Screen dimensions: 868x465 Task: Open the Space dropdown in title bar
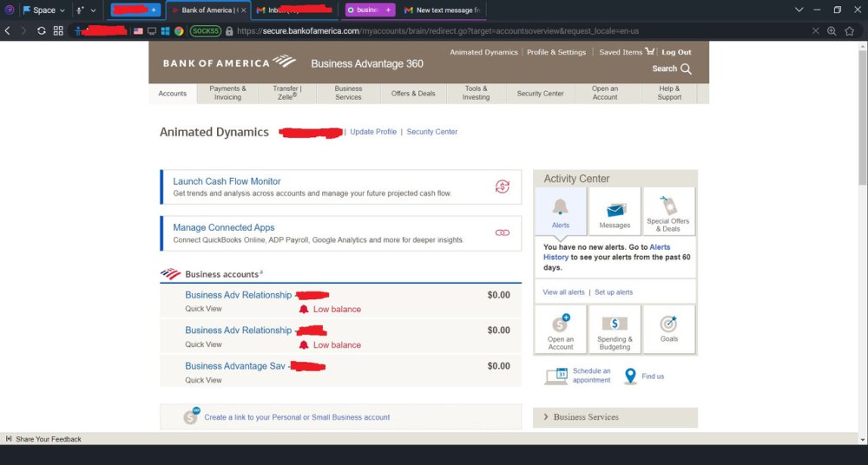coord(43,10)
